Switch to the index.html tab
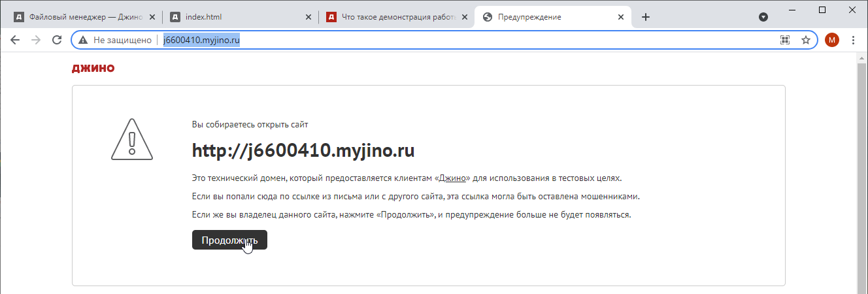Viewport: 868px width, 294px height. (x=235, y=17)
